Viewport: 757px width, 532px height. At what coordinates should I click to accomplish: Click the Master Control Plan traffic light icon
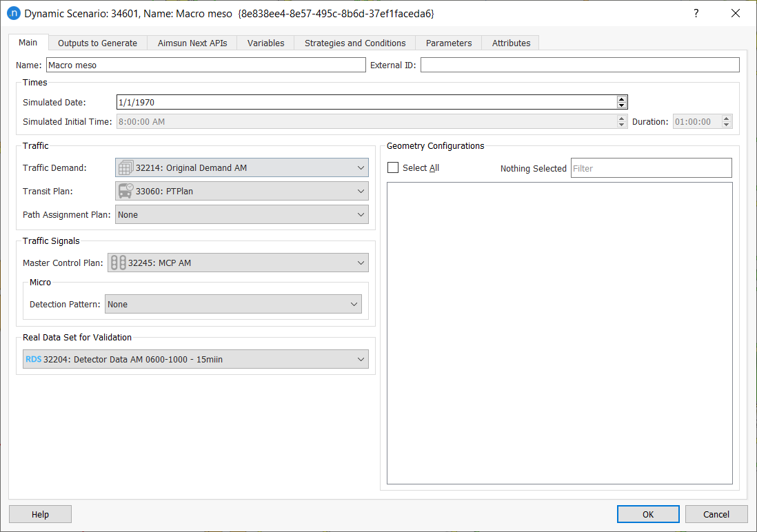pos(119,263)
